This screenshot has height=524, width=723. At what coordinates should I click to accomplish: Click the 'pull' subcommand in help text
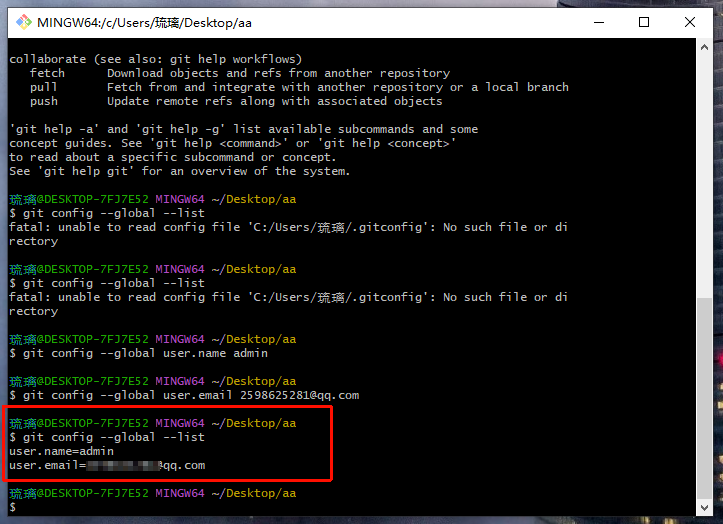44,87
